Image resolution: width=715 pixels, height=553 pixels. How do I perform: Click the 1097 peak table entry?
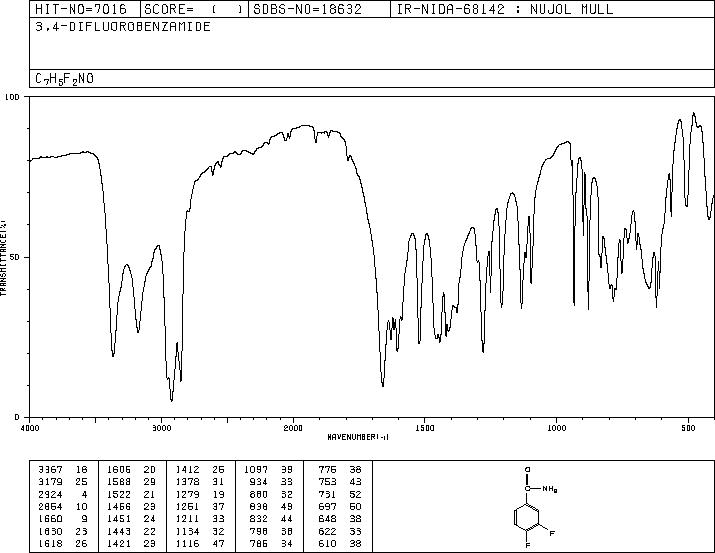pos(269,469)
